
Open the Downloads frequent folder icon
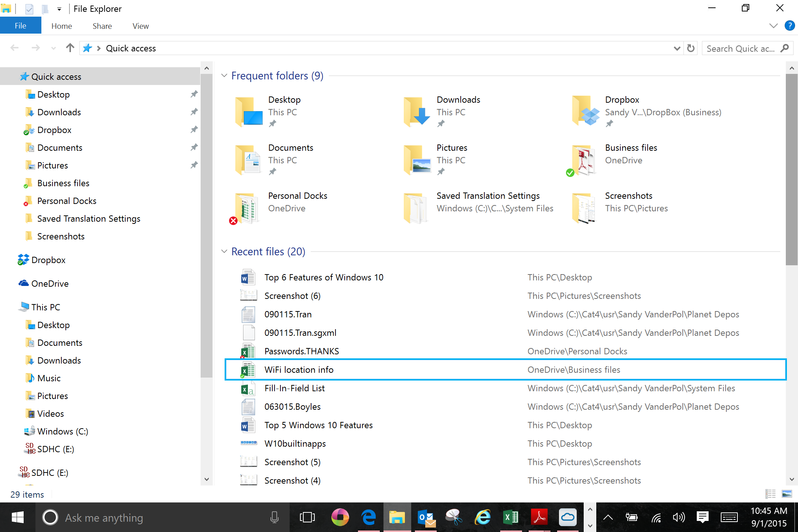point(417,112)
